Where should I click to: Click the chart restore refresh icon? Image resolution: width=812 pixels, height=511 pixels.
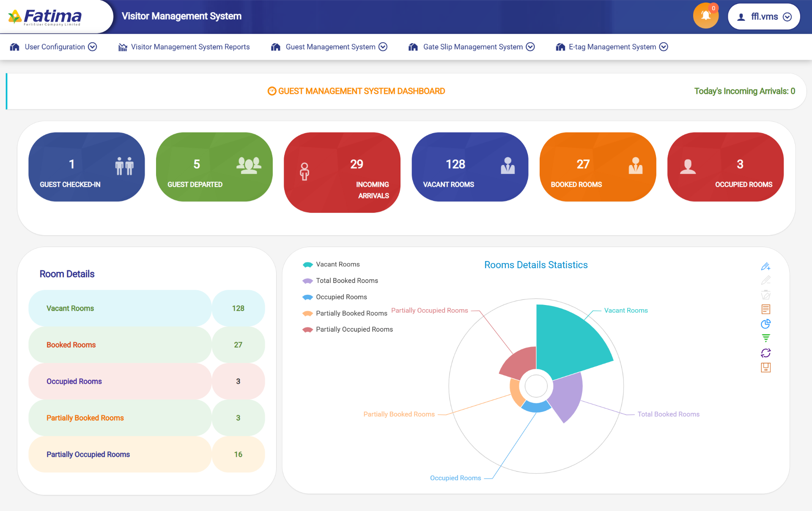765,353
